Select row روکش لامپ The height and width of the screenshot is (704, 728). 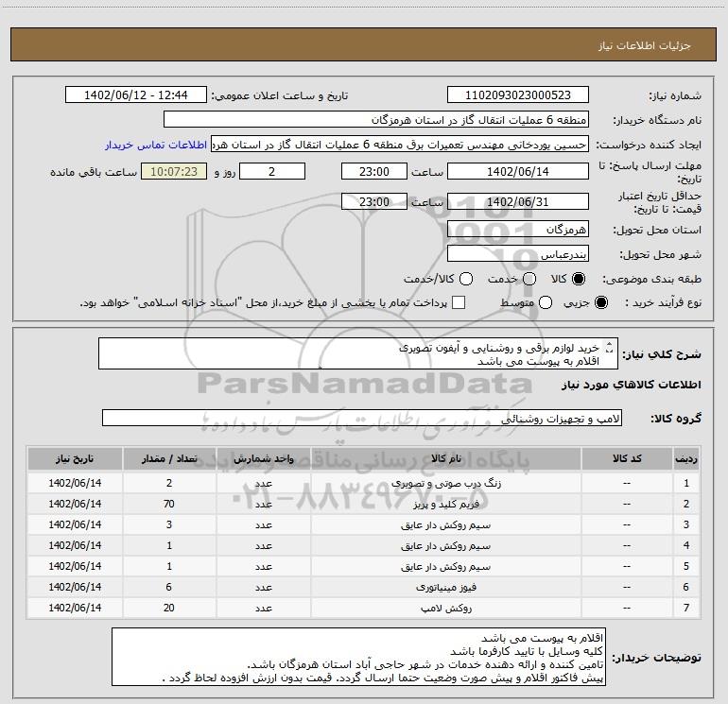click(364, 608)
